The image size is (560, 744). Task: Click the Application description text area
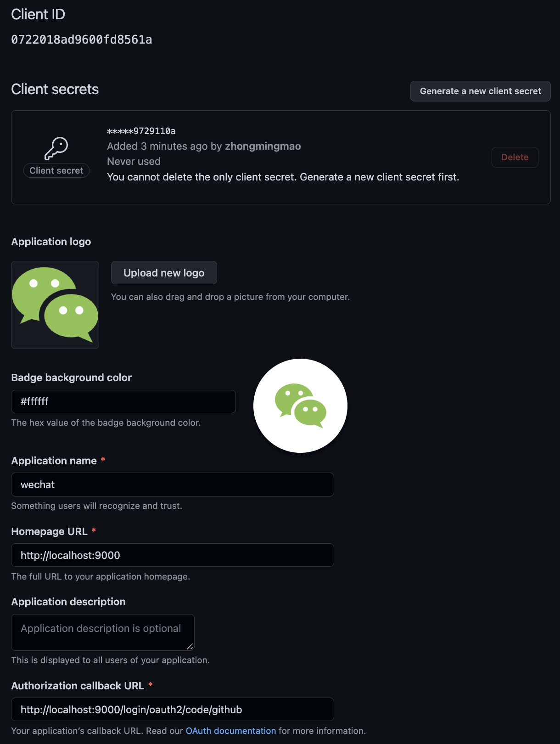click(102, 632)
